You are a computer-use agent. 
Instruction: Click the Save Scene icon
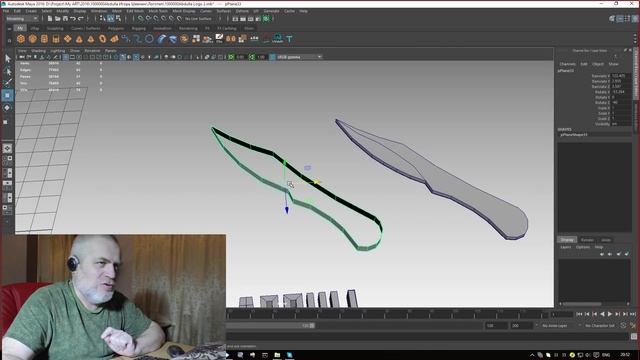pyautogui.click(x=65, y=19)
